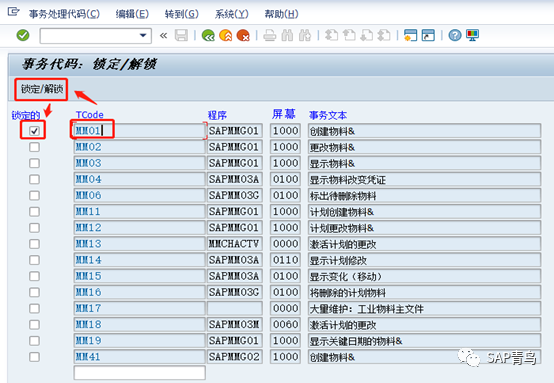The height and width of the screenshot is (383, 554).
Task: Check the locked checkbox for MM14
Action: [x=34, y=260]
